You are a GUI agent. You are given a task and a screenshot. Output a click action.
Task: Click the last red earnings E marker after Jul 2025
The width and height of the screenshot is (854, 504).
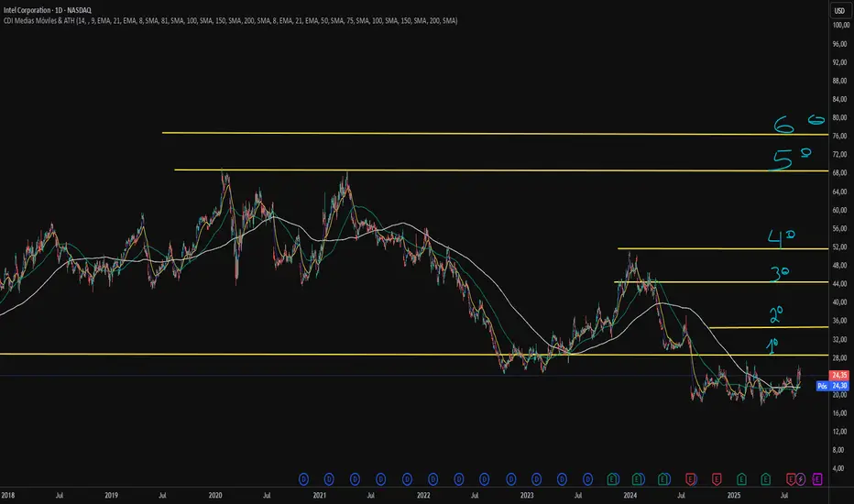(x=791, y=479)
